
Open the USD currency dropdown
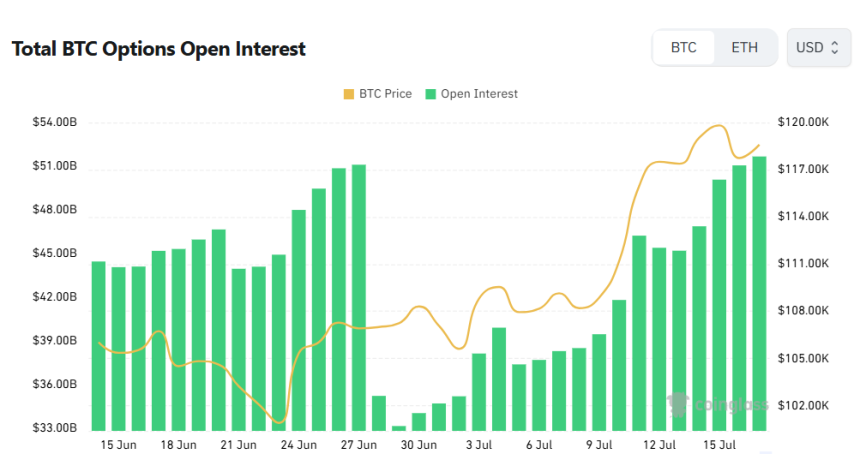[x=818, y=48]
